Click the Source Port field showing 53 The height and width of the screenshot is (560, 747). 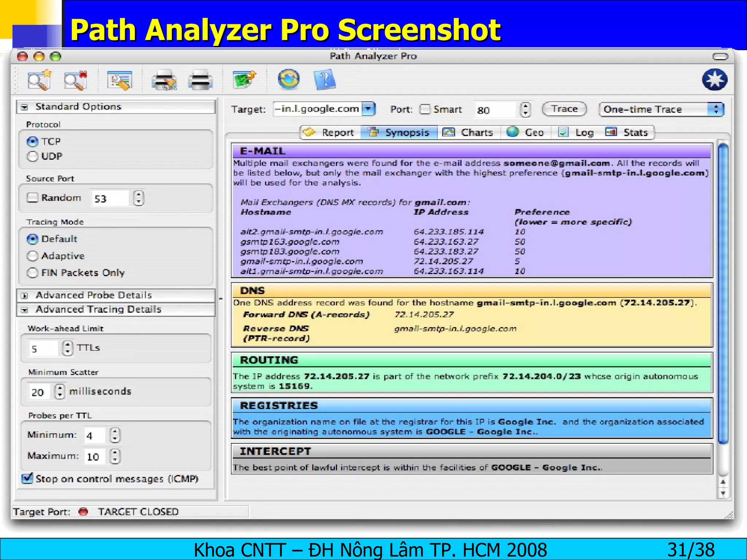[110, 198]
